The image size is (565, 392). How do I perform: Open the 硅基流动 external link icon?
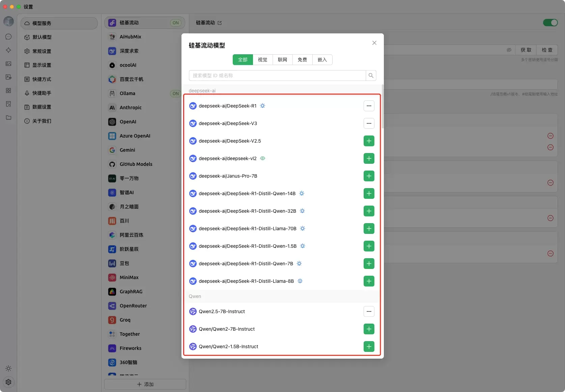point(220,23)
